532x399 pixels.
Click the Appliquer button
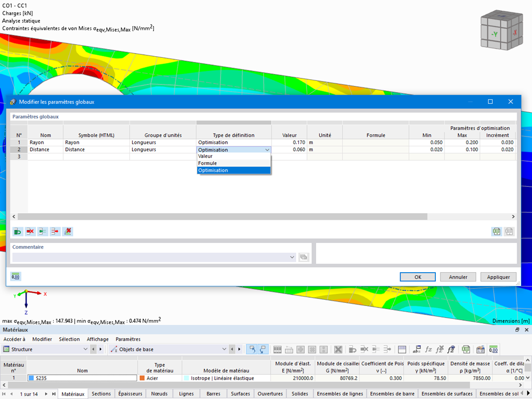[x=498, y=277]
